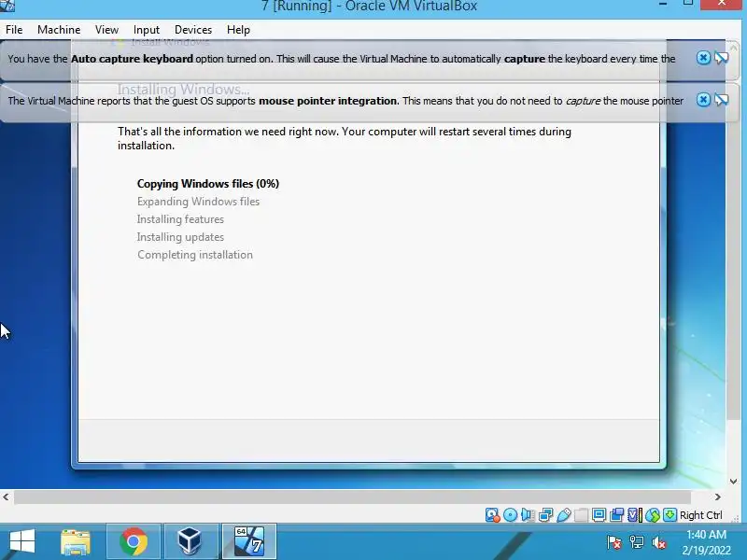The height and width of the screenshot is (560, 747).
Task: Click the right arrow of the horizontal scrollbar
Action: [717, 497]
